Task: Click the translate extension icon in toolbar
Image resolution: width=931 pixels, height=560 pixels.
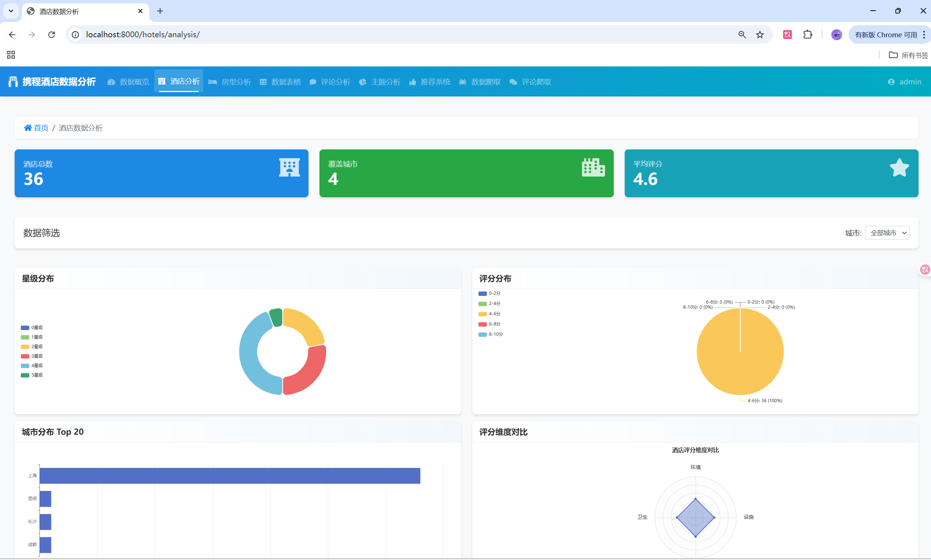Action: [x=787, y=35]
